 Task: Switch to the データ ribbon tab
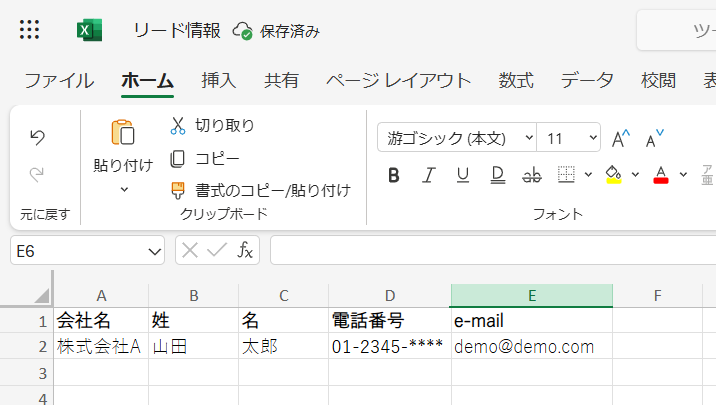tap(586, 81)
